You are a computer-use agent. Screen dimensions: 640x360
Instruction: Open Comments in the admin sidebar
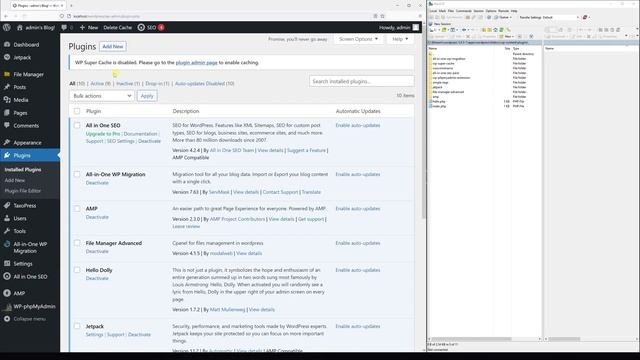pos(26,126)
